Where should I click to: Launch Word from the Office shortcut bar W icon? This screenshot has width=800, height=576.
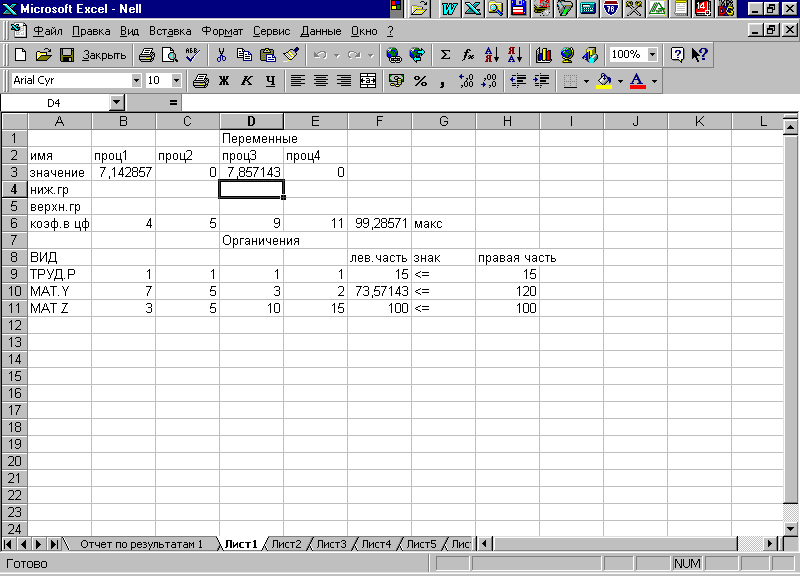[x=449, y=9]
